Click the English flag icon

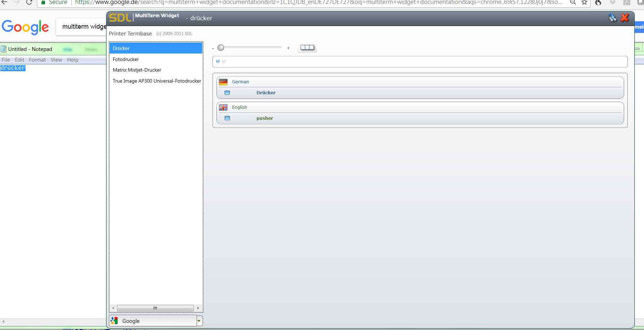pos(224,107)
